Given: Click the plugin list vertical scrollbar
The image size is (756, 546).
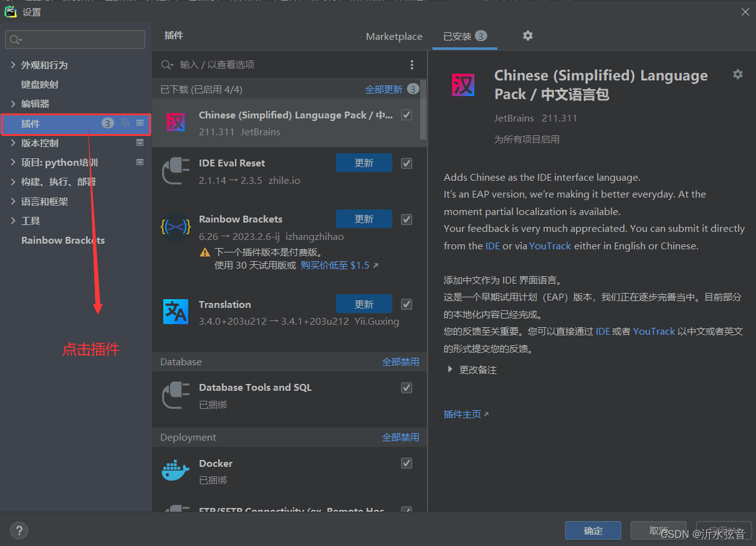Looking at the screenshot, I should click(423, 112).
